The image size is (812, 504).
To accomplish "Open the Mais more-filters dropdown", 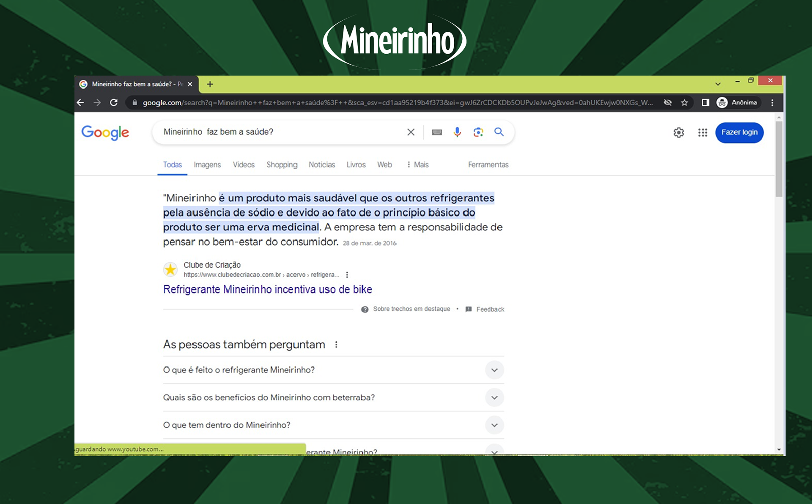I will tap(417, 164).
